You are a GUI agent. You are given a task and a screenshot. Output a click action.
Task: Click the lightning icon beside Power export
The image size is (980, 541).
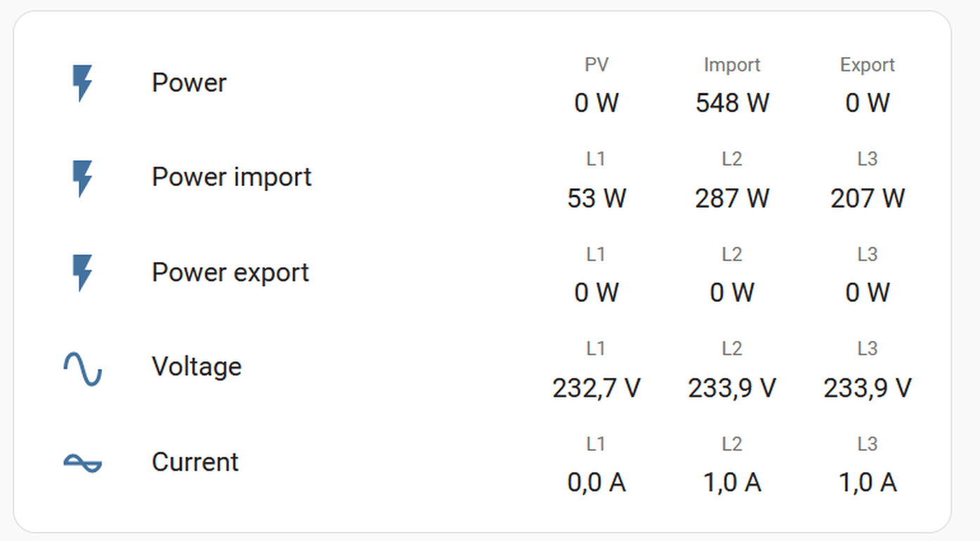(x=83, y=273)
